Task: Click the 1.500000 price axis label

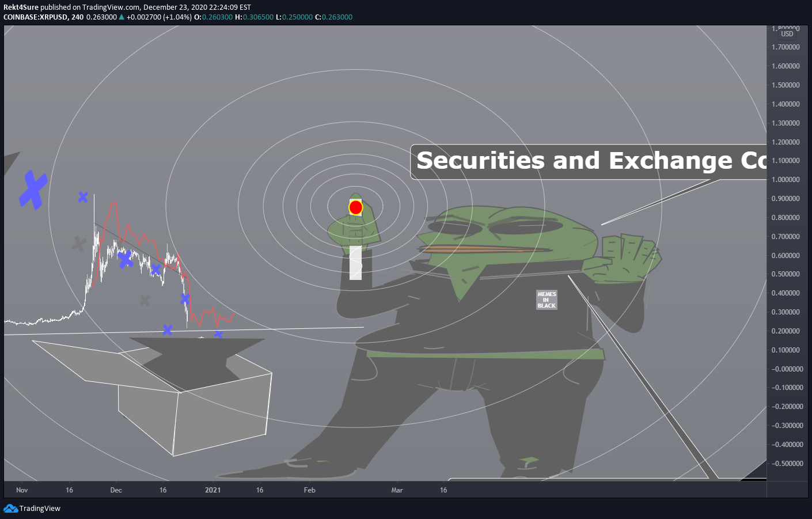Action: [x=786, y=85]
